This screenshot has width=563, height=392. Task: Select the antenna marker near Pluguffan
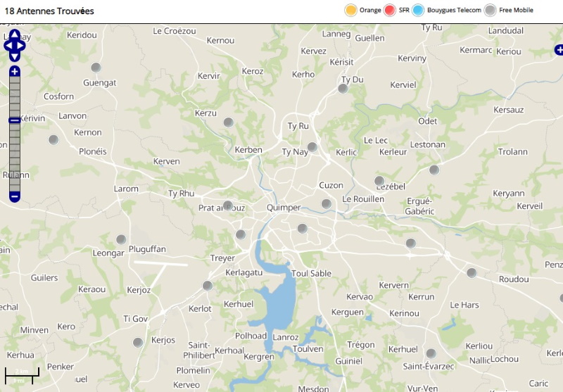[121, 239]
